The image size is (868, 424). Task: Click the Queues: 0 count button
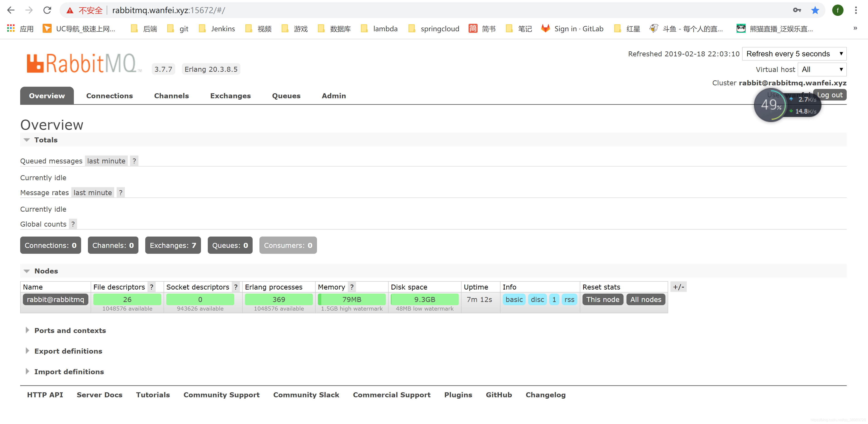[230, 245]
